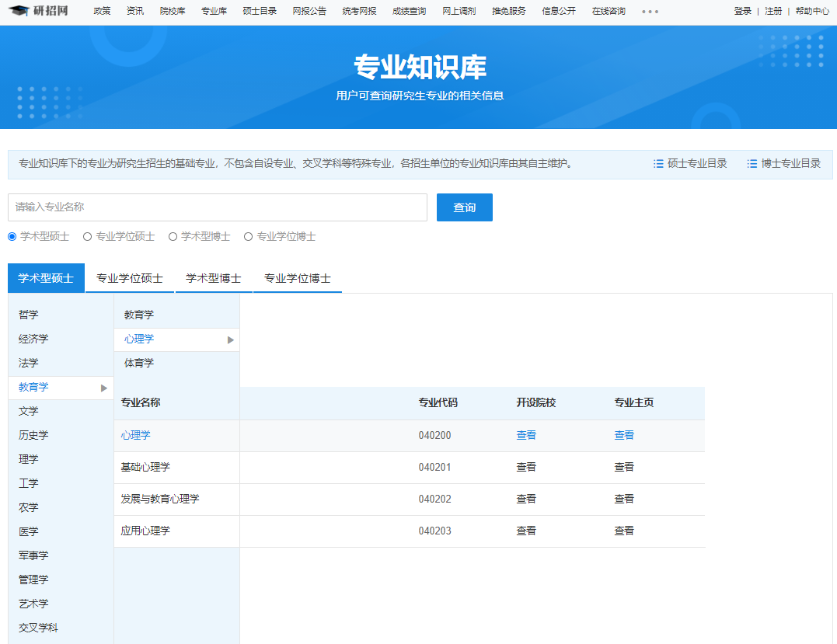Select the 专业学位硕士 radio button
This screenshot has width=837, height=644.
tap(88, 236)
